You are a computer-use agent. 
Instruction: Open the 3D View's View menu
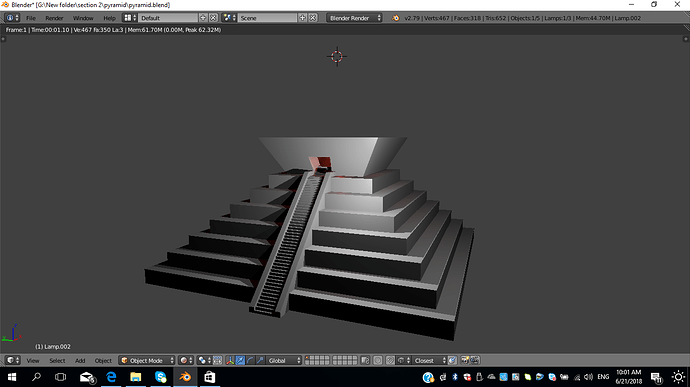33,361
